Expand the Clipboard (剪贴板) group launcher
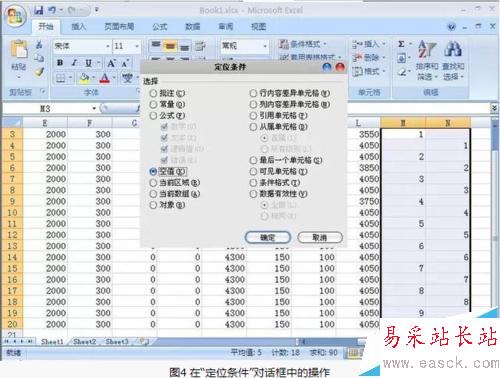 pyautogui.click(x=43, y=91)
